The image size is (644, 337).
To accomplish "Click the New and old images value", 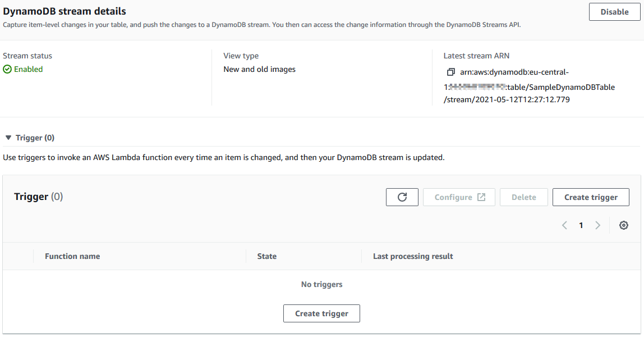I will [x=260, y=69].
